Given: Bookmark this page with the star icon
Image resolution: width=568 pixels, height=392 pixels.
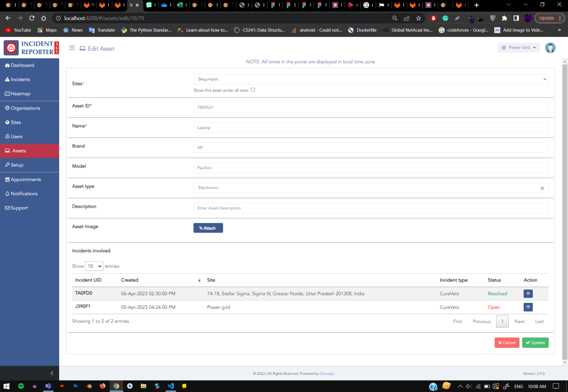Looking at the screenshot, I should coord(419,18).
